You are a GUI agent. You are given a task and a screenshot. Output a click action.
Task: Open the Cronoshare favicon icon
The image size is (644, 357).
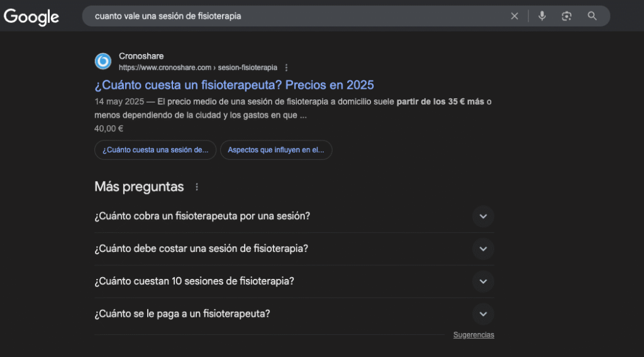tap(103, 61)
